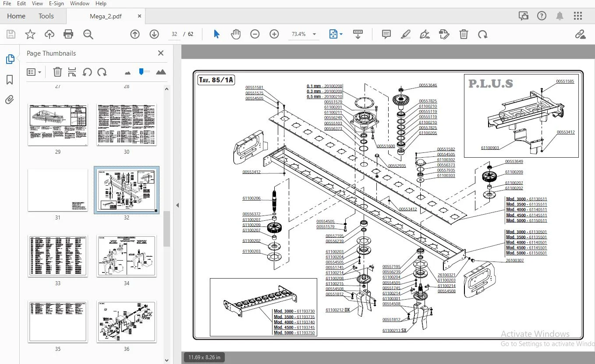This screenshot has width=595, height=364.
Task: Open the edit PDF stamp tool
Action: click(444, 34)
